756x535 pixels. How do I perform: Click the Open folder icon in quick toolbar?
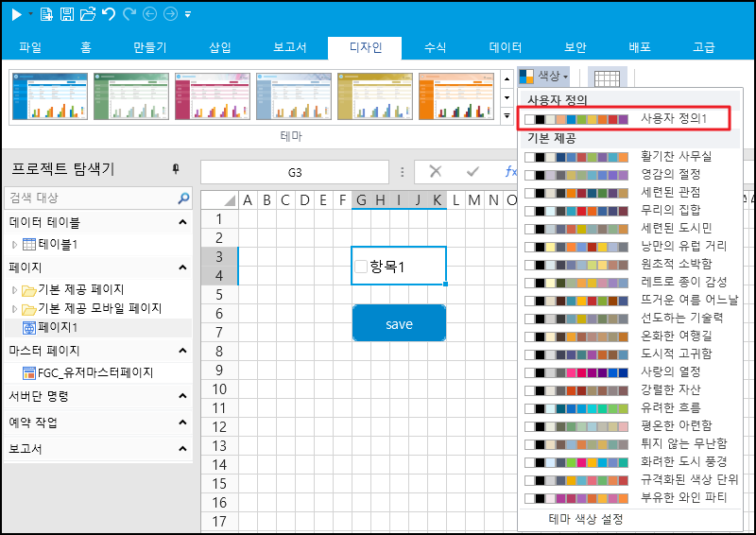[88, 14]
